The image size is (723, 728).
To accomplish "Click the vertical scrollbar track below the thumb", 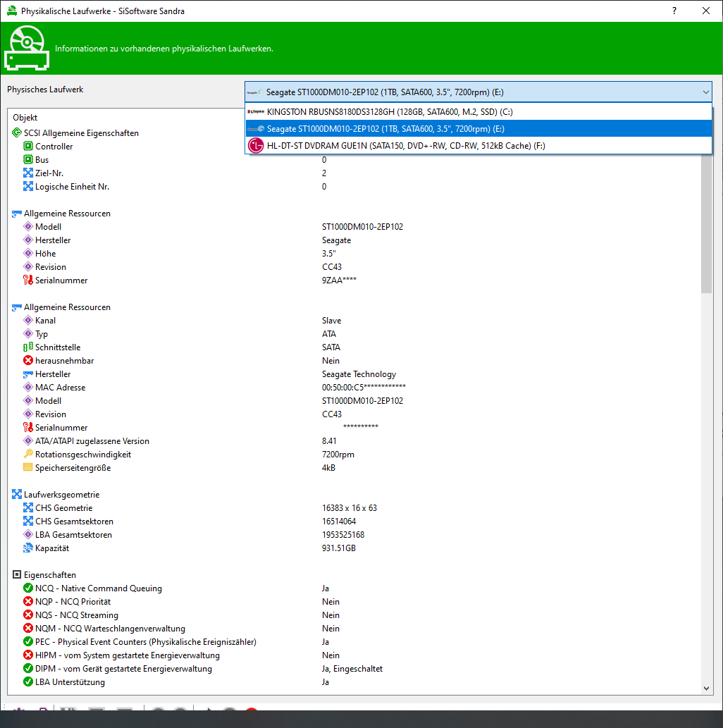I will pos(707,493).
